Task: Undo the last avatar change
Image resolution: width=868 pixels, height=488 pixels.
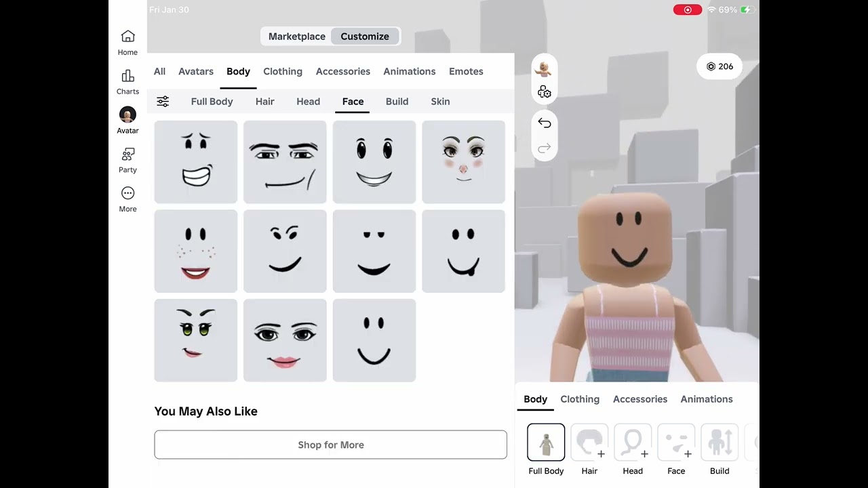Action: (544, 123)
